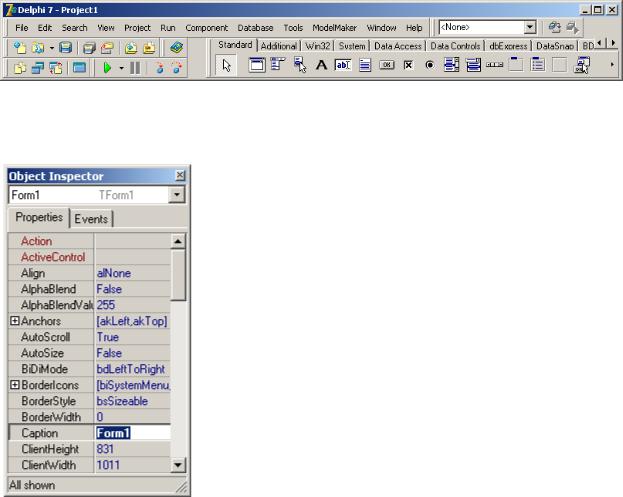This screenshot has height=497, width=623.
Task: Select the RadioButton component icon
Action: (430, 65)
